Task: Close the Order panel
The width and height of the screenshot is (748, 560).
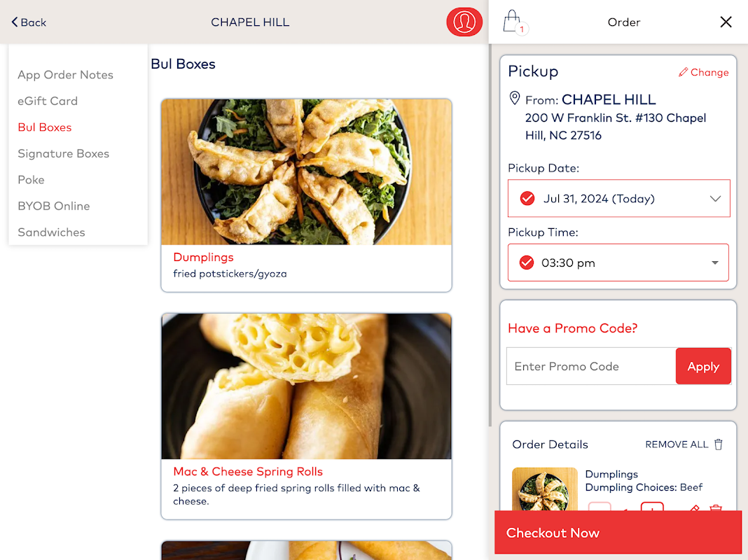Action: (x=726, y=22)
